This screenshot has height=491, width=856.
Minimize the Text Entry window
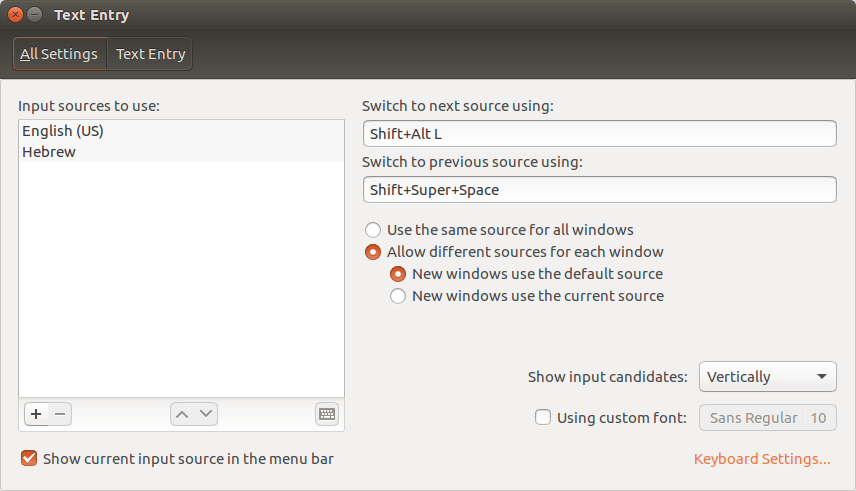[35, 15]
